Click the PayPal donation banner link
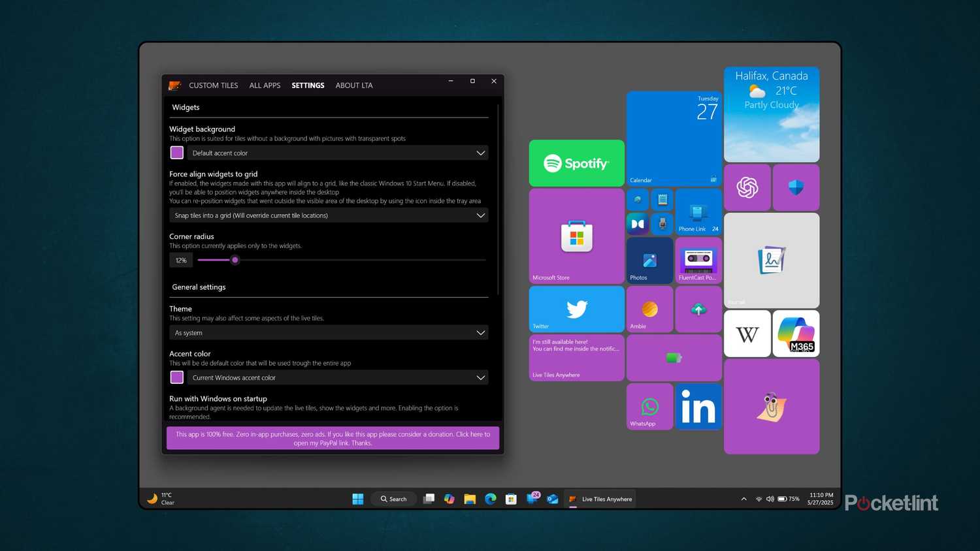 [332, 438]
